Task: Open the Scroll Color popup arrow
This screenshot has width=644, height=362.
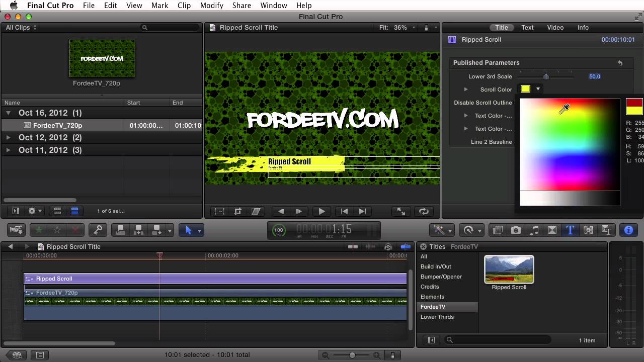Action: click(x=538, y=89)
